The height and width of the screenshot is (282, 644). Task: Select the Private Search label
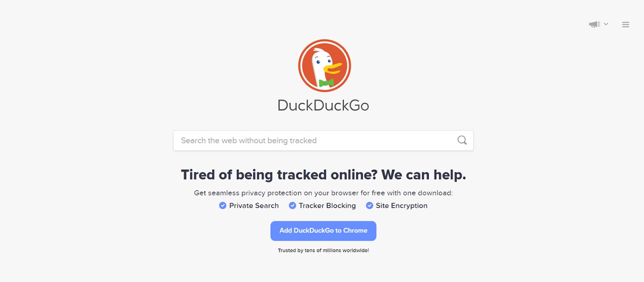pyautogui.click(x=254, y=205)
